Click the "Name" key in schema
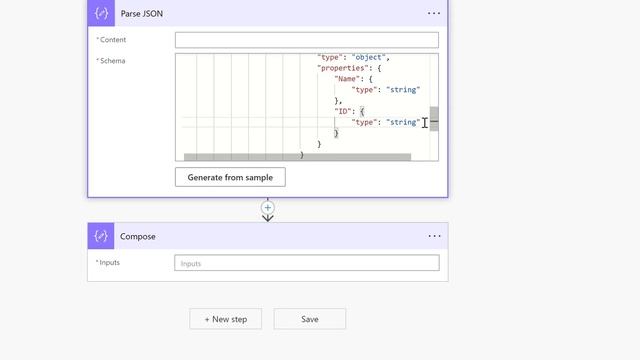The image size is (640, 360). pyautogui.click(x=347, y=79)
